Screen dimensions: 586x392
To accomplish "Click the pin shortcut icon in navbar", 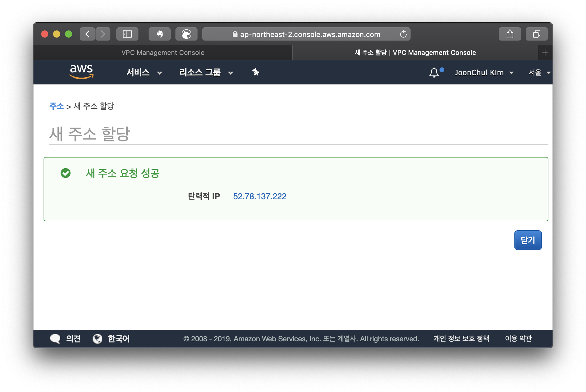I will 256,72.
